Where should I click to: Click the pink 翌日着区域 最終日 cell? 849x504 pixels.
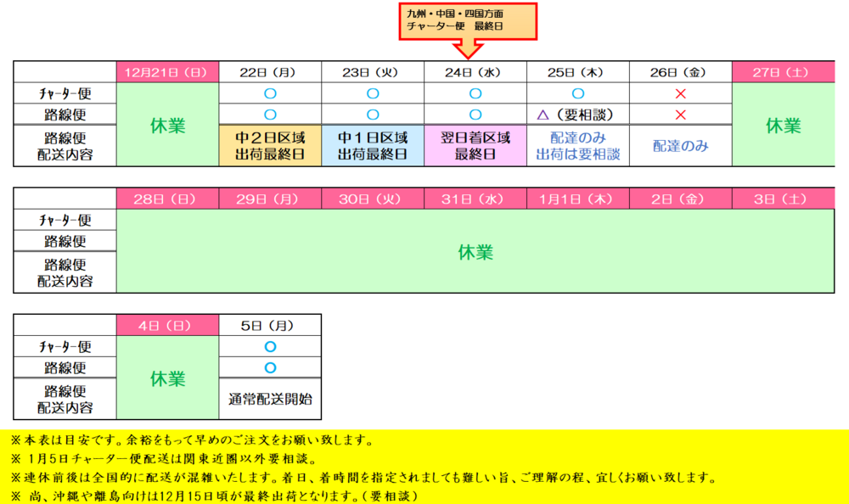point(475,145)
